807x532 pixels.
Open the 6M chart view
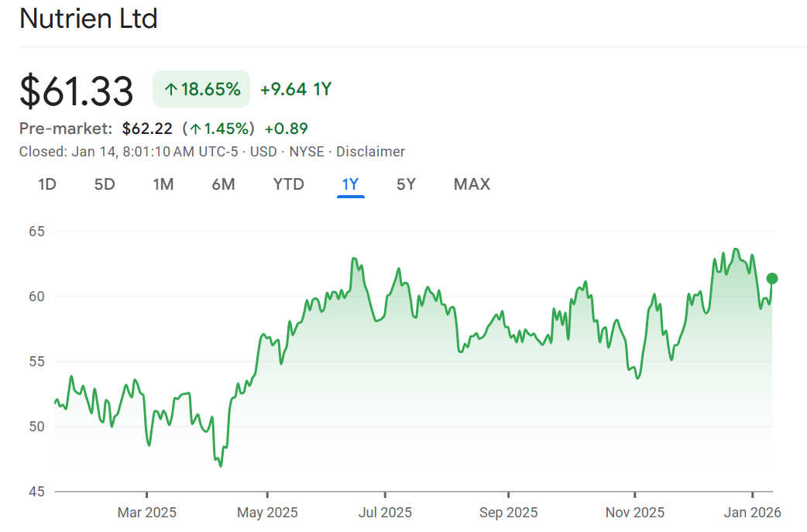pyautogui.click(x=223, y=184)
